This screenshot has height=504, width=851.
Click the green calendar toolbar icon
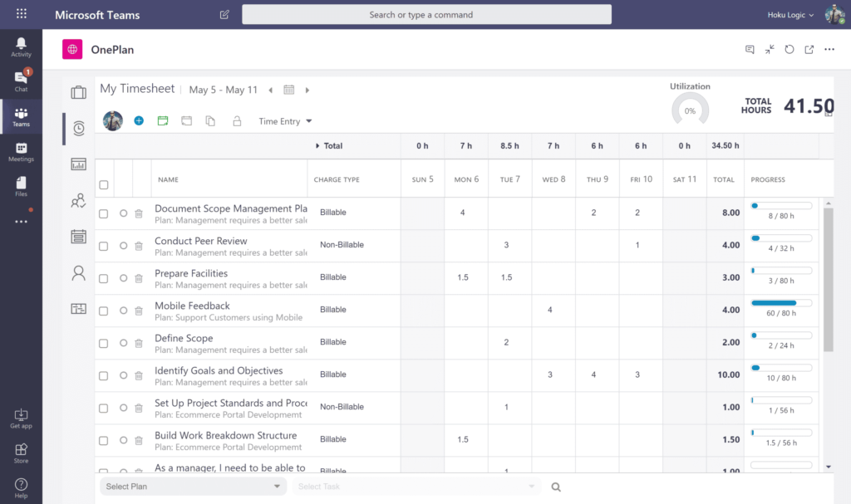coord(163,121)
